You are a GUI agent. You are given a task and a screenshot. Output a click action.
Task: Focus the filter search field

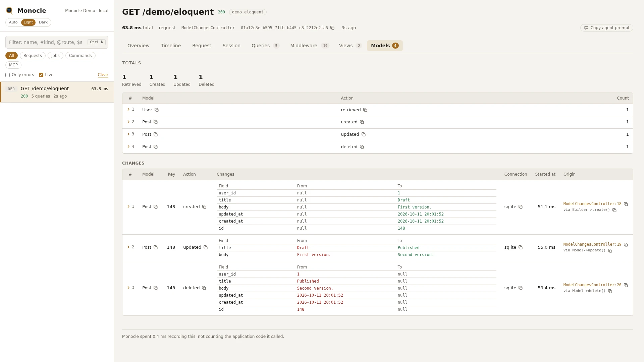[57, 42]
